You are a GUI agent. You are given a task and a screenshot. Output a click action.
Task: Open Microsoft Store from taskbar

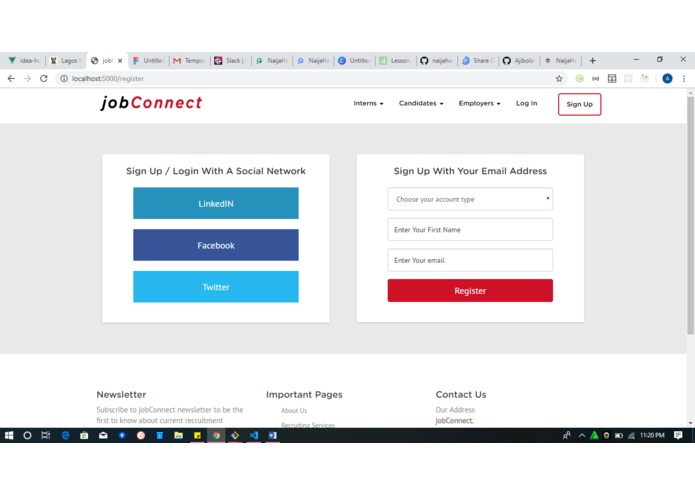pyautogui.click(x=84, y=436)
